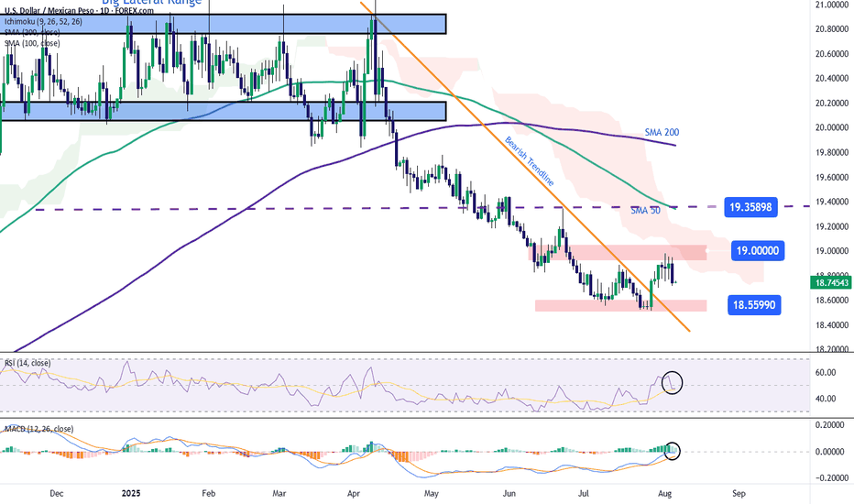Click the U.S. Dollar / Mexican Peso chart title
Screen dimensions: 854x504
[x=79, y=10]
